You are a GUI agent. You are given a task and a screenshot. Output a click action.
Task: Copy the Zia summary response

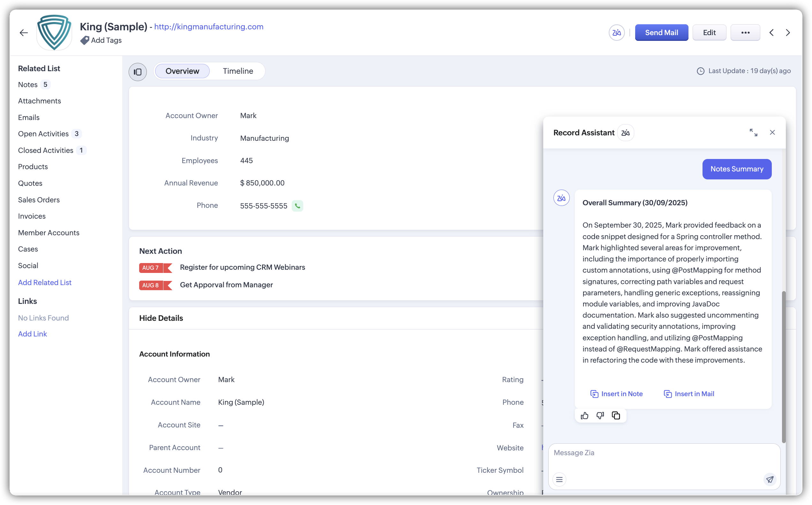[616, 416]
